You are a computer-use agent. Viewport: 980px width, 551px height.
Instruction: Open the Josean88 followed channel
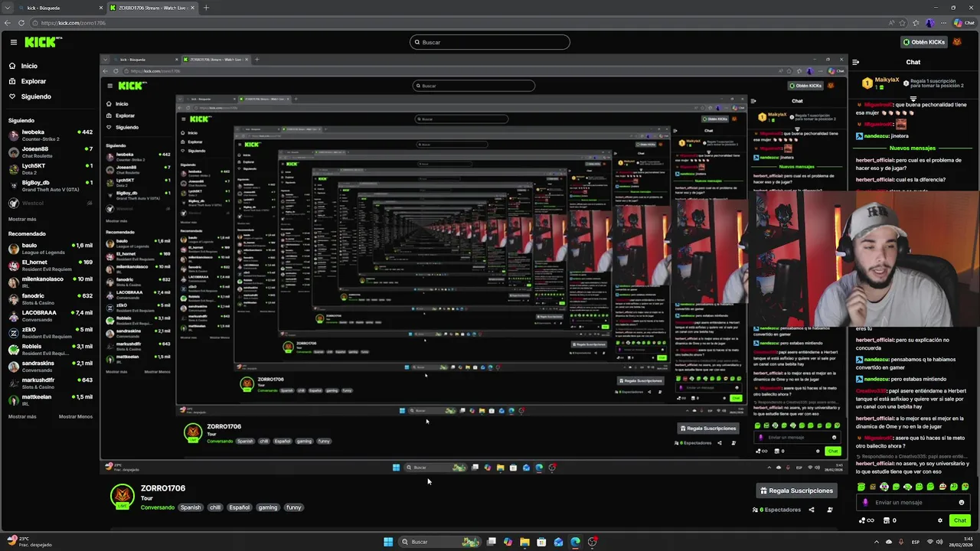pyautogui.click(x=50, y=152)
